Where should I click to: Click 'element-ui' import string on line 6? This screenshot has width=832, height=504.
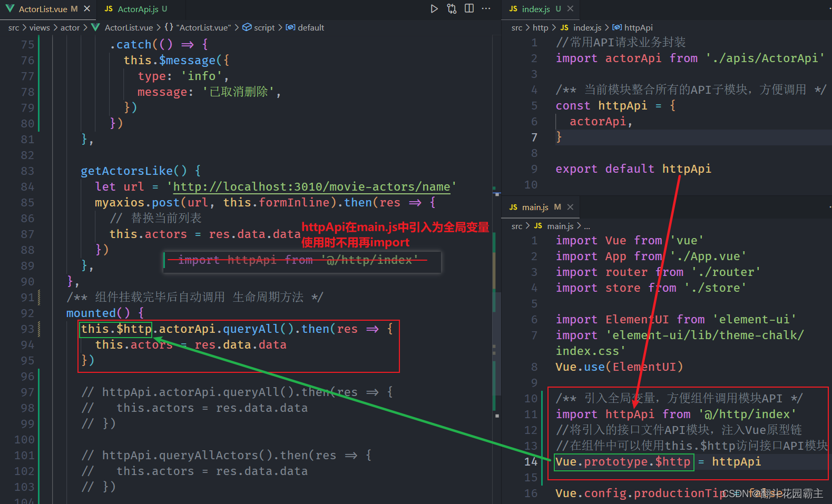click(754, 319)
